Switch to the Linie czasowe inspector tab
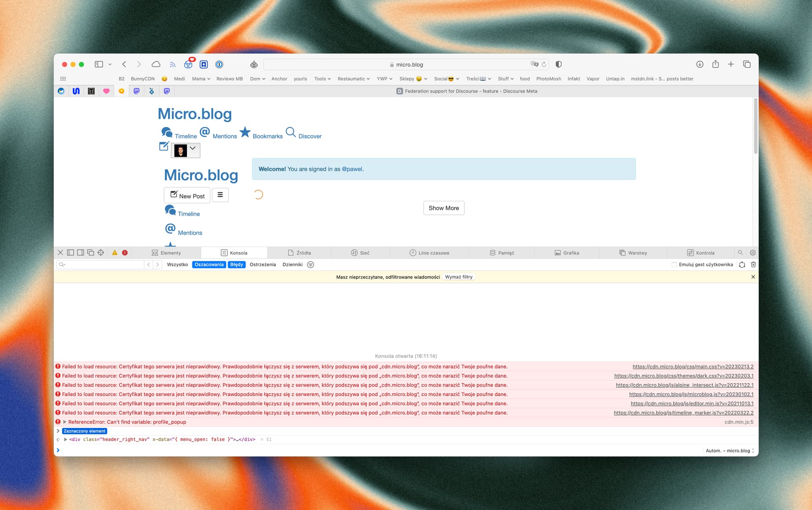Viewport: 812px width, 510px height. (x=429, y=253)
